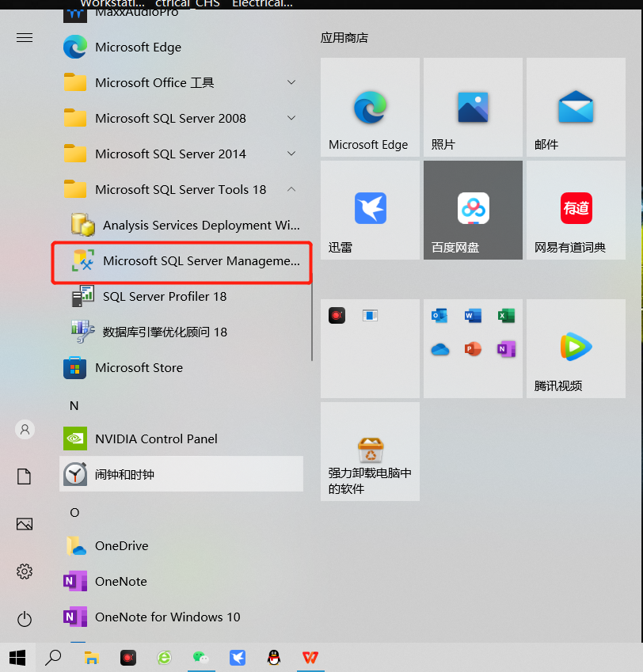This screenshot has height=672, width=643.
Task: Launch the 腾讯视频 tile
Action: 576,348
